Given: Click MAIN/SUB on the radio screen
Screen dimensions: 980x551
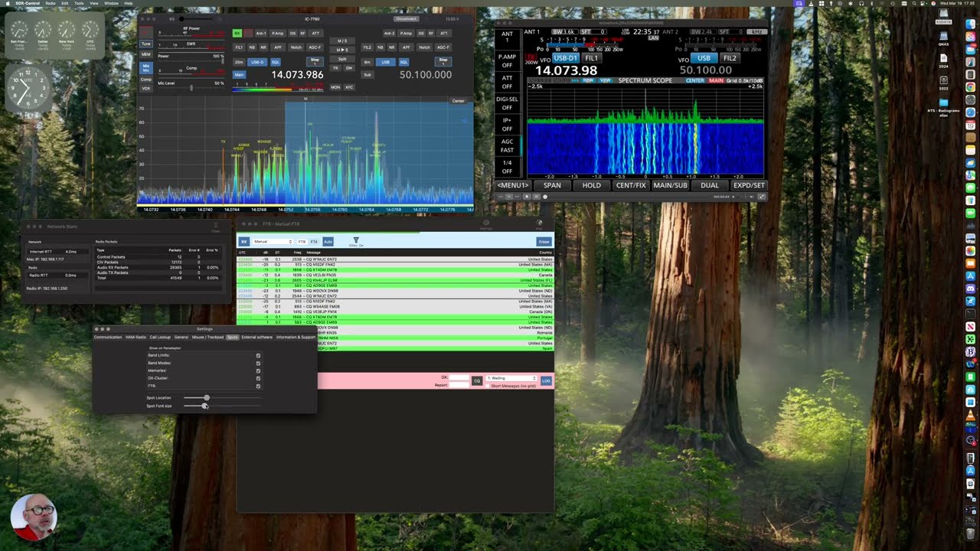Looking at the screenshot, I should pos(670,185).
